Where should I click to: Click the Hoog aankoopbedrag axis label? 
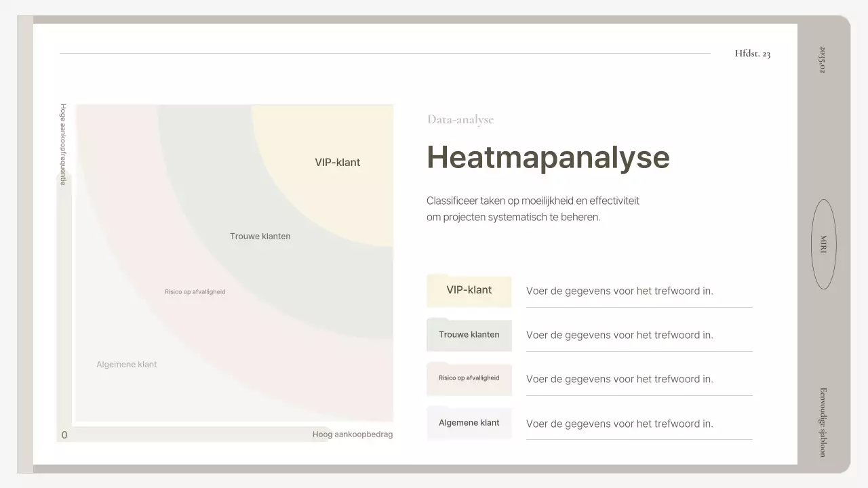coord(352,434)
